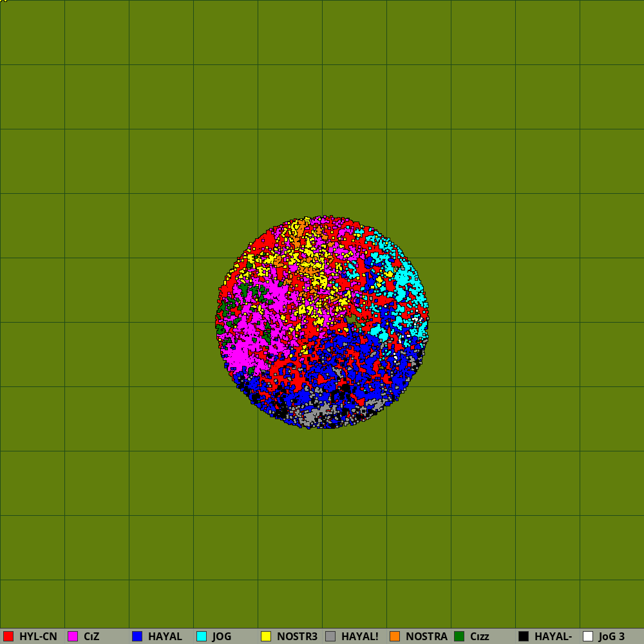This screenshot has height=644, width=644.
Task: Click the black HAYAL- legend swatch
Action: pyautogui.click(x=524, y=636)
